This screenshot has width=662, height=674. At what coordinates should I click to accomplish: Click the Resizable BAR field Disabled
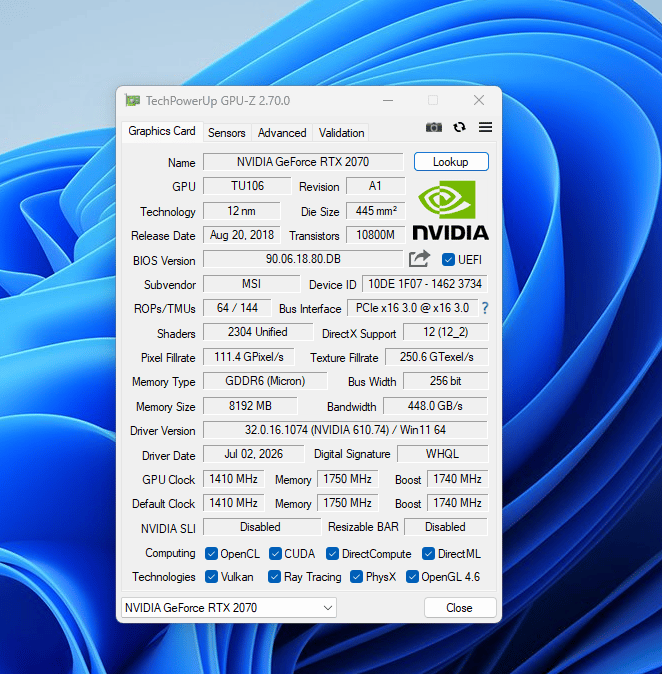[x=445, y=527]
